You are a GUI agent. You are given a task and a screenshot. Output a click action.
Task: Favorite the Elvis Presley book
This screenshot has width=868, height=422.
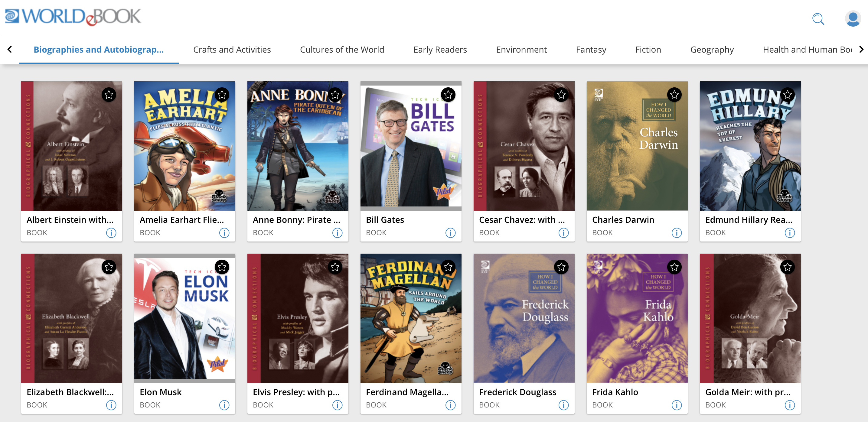click(335, 267)
